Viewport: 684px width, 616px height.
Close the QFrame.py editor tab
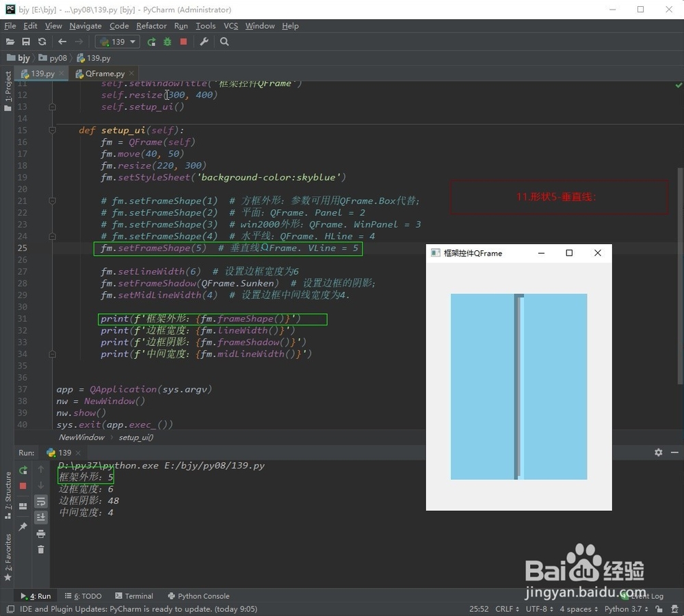click(x=131, y=73)
